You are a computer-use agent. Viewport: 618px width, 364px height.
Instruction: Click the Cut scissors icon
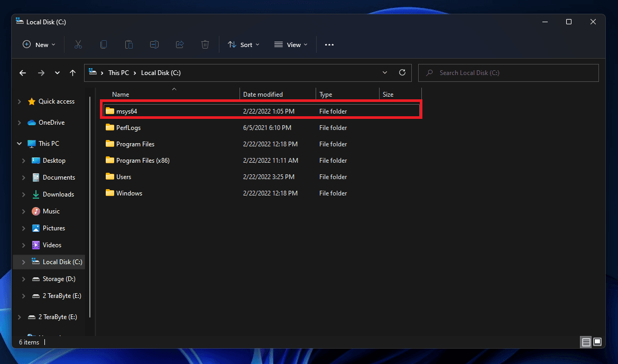(78, 44)
